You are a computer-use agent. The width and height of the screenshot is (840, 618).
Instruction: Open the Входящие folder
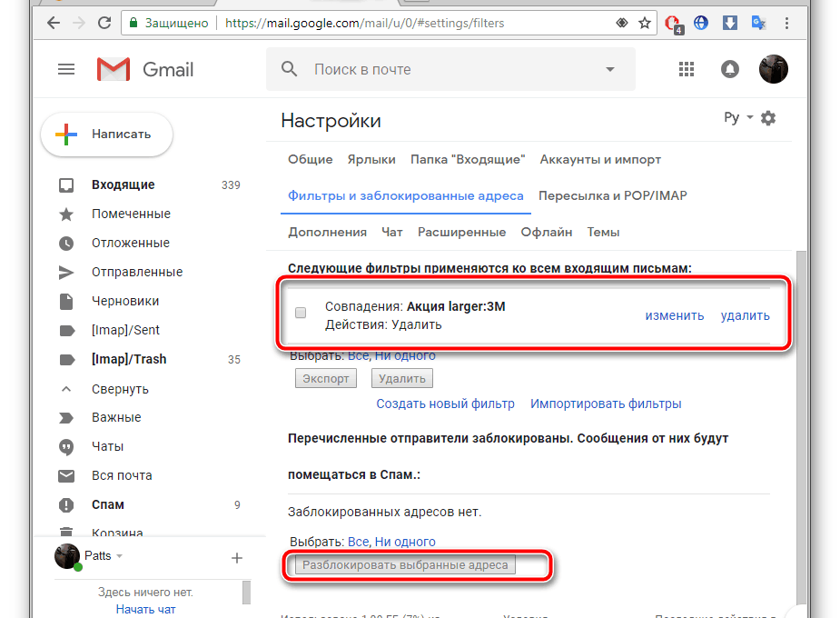[123, 184]
